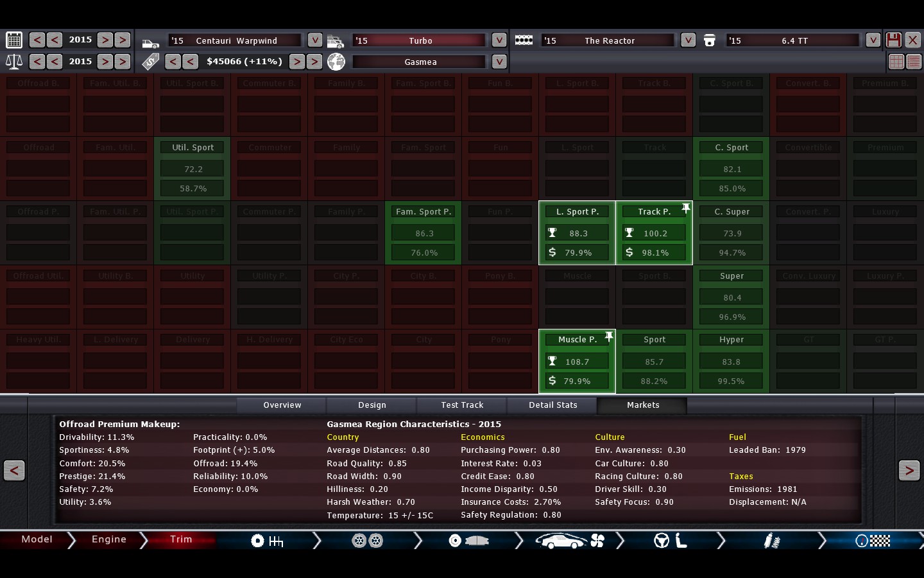Select the Hyper market cell

(x=732, y=362)
